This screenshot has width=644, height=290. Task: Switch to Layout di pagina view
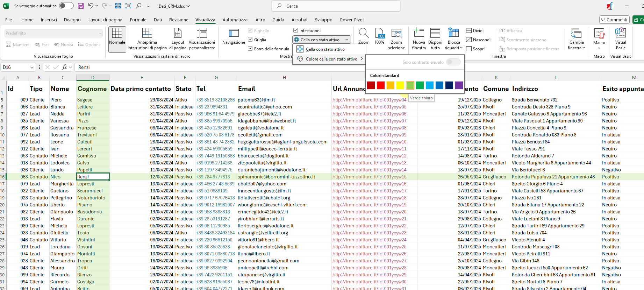pos(178,39)
